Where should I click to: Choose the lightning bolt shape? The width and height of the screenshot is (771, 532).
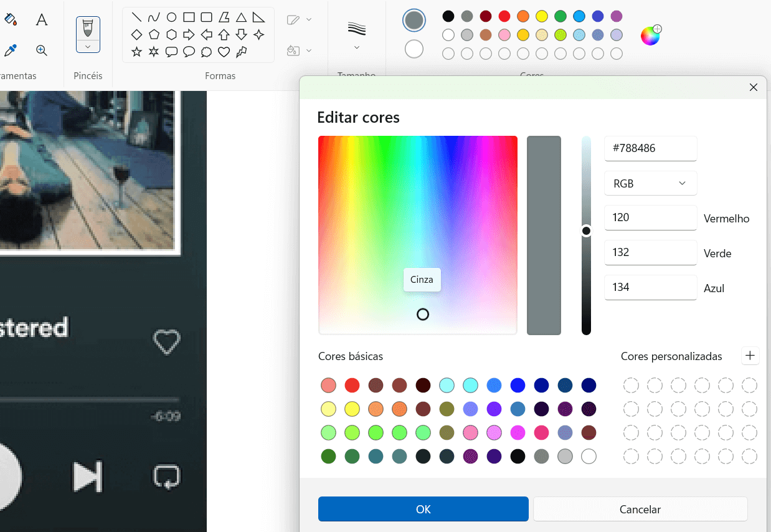(x=242, y=52)
